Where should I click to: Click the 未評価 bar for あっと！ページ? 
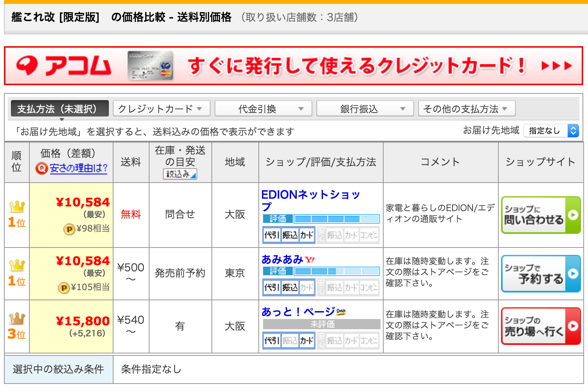pos(322,324)
